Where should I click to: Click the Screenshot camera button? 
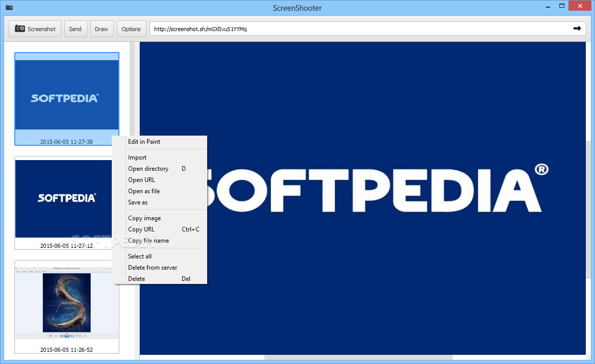(35, 29)
